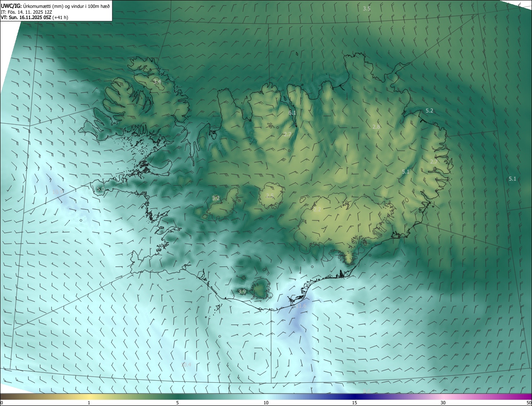
Task: Click the 2.2 value on the Vatnajökull glacier
Action: pos(317,210)
